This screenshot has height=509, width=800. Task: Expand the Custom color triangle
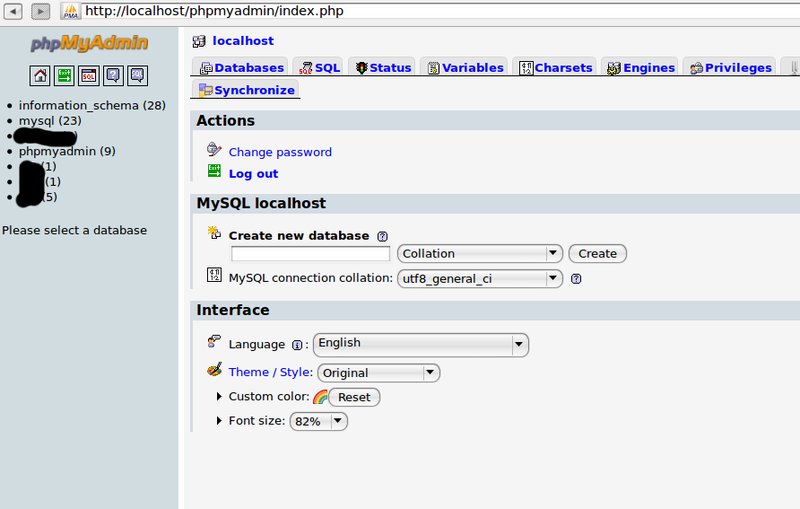point(219,396)
